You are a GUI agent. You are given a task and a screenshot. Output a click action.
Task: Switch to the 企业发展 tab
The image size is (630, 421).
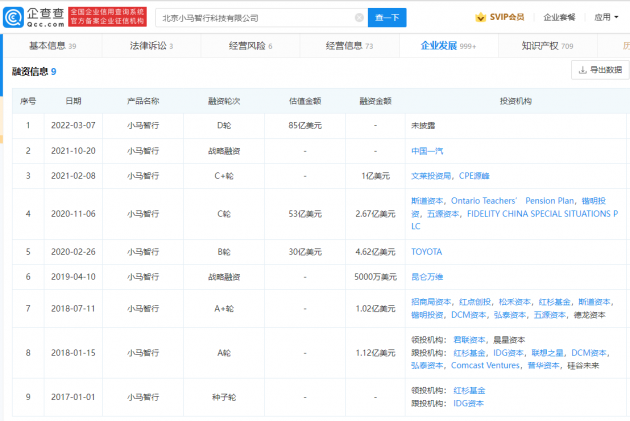[448, 46]
